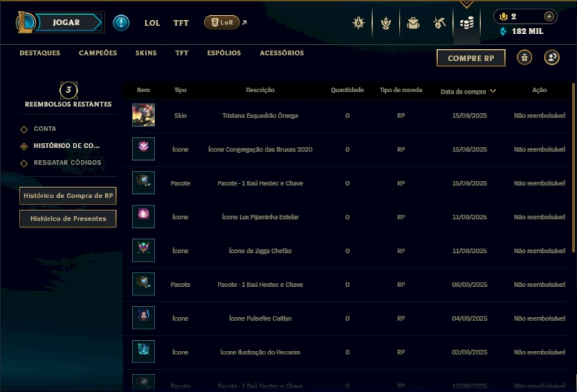This screenshot has height=392, width=577.
Task: Click the 04/09/2025 purchase date
Action: point(470,318)
